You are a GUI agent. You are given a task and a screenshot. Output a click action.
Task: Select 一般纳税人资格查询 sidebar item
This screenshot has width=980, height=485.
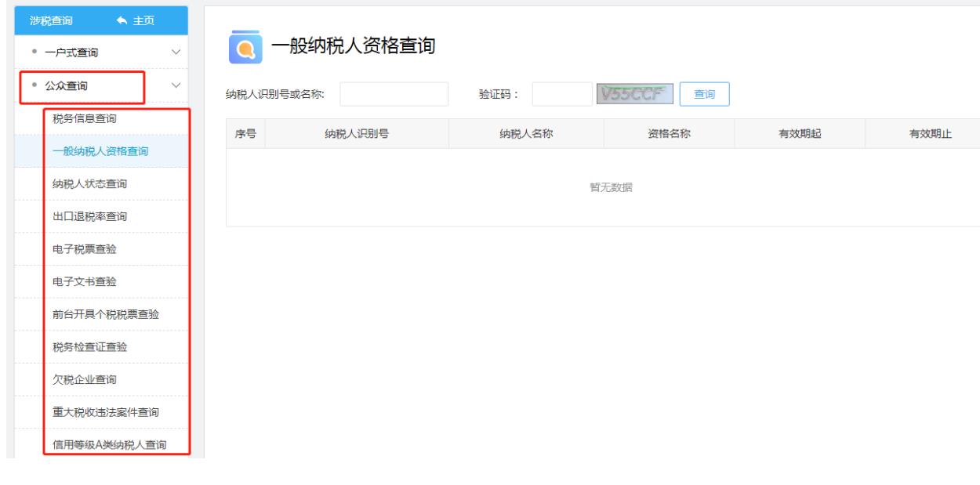(x=100, y=151)
